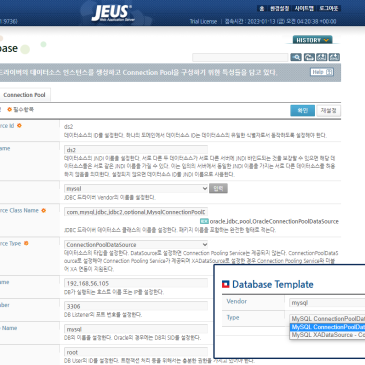Switch to the Connection Pool tab
The image size is (365, 365).
(24, 95)
